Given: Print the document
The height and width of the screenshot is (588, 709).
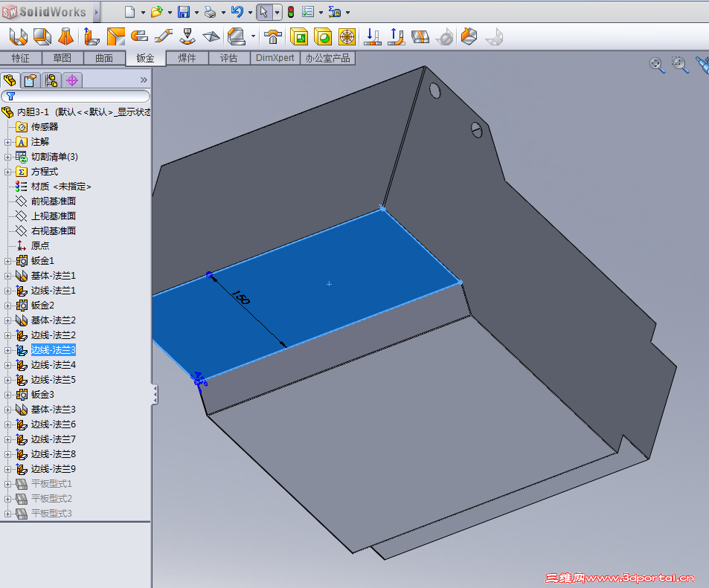Looking at the screenshot, I should pyautogui.click(x=210, y=12).
